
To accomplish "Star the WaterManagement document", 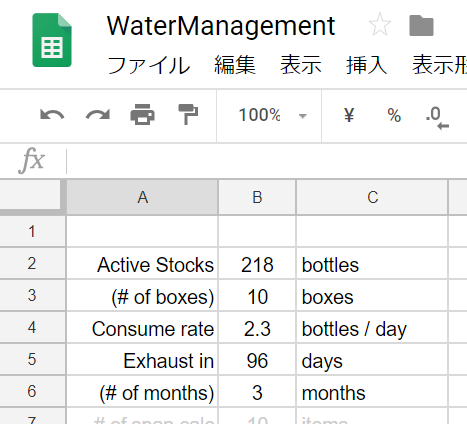I will point(380,25).
